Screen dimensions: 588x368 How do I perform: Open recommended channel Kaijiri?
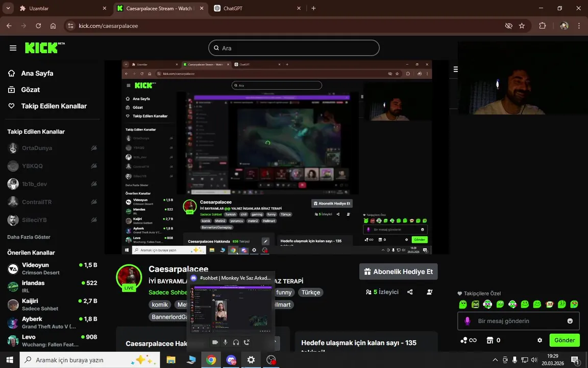(52, 305)
